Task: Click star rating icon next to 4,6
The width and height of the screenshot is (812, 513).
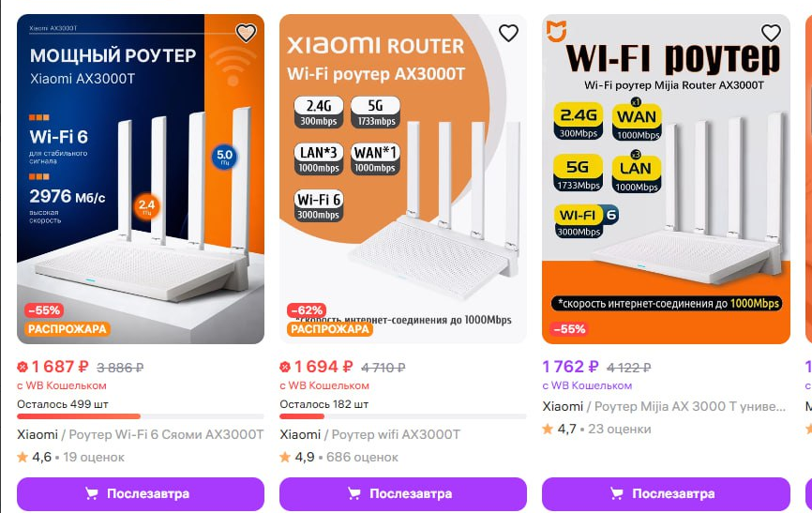Action: pyautogui.click(x=23, y=457)
